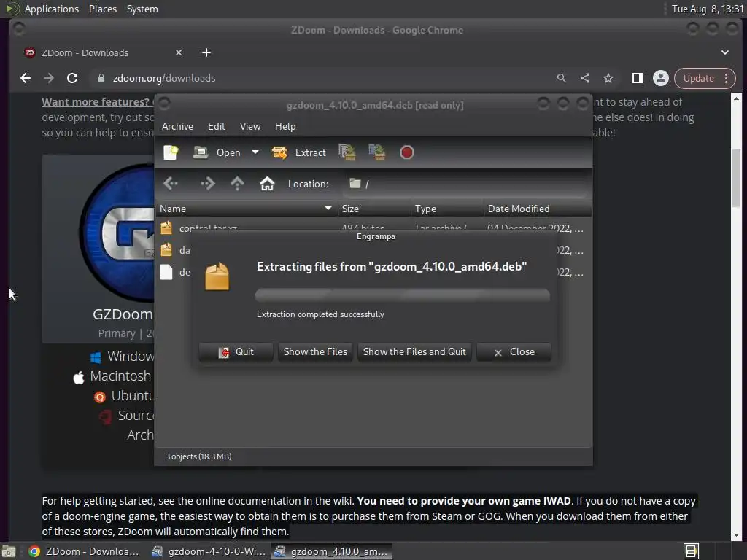Screen dimensions: 747x560
Task: Open the Chrome profile avatar
Action: click(661, 78)
